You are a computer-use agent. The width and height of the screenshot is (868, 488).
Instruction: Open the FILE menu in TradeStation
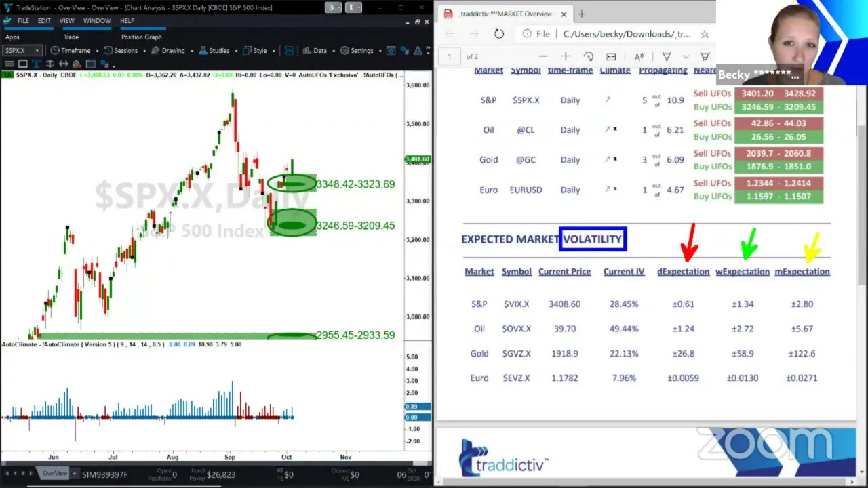point(23,21)
